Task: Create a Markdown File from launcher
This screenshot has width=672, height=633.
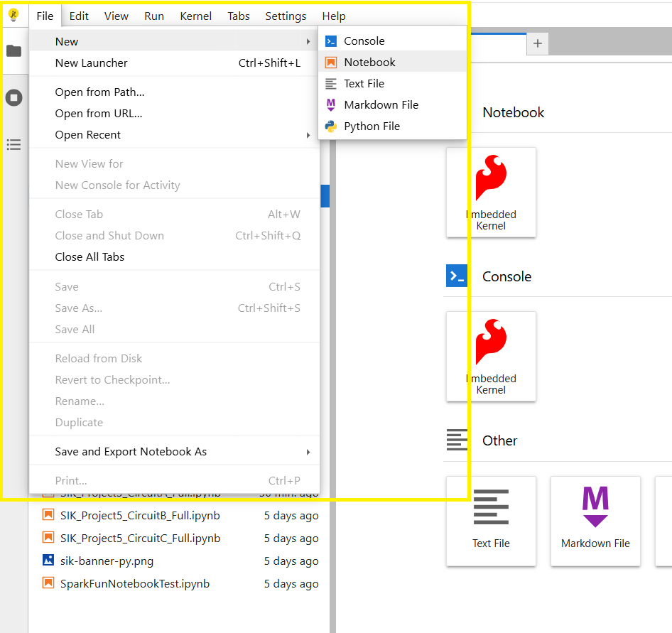Action: (595, 521)
